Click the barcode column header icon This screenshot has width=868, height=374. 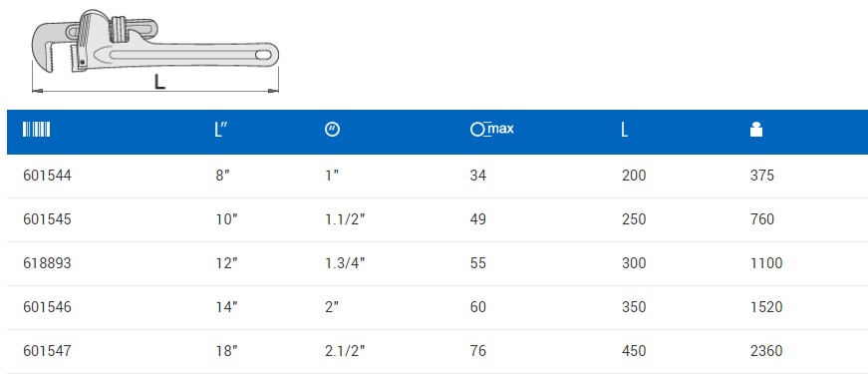click(x=37, y=130)
